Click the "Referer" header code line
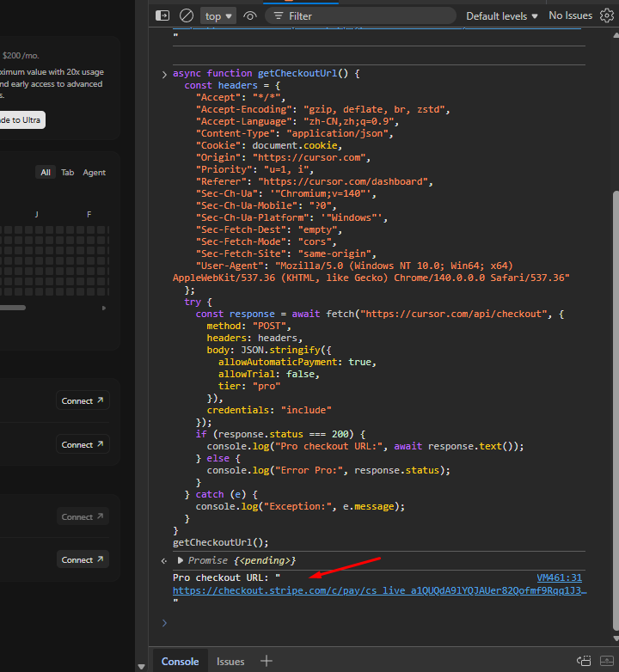This screenshot has width=619, height=672. pos(314,181)
